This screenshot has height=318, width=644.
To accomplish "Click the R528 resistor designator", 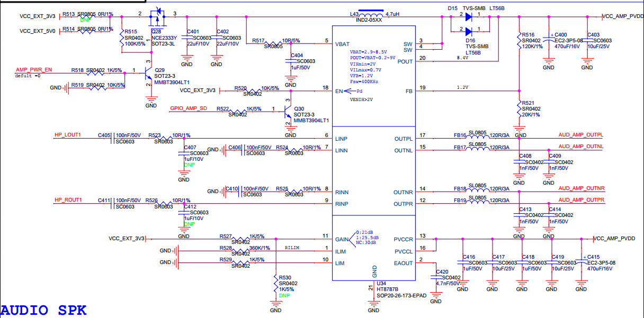I will [x=226, y=248].
